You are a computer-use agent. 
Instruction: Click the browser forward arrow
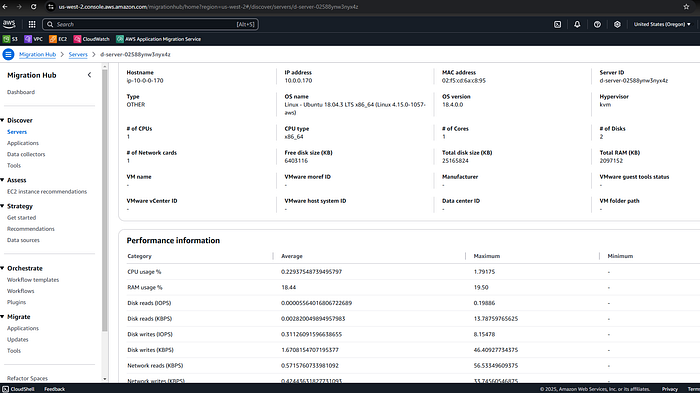pos(19,7)
